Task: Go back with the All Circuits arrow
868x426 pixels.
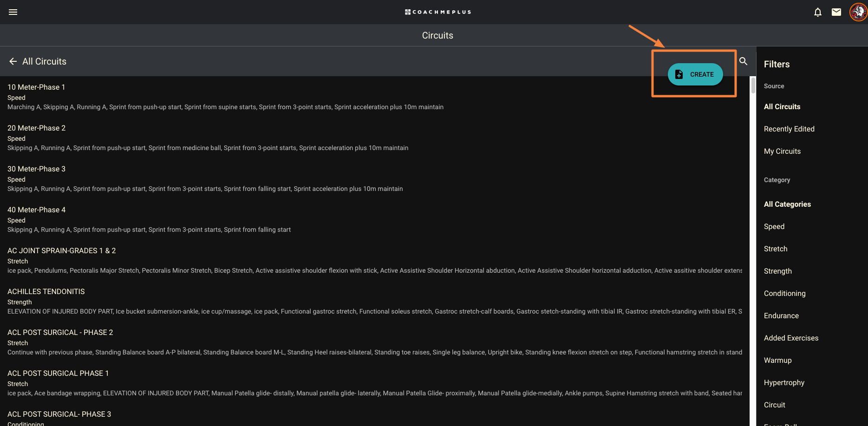Action: 13,61
